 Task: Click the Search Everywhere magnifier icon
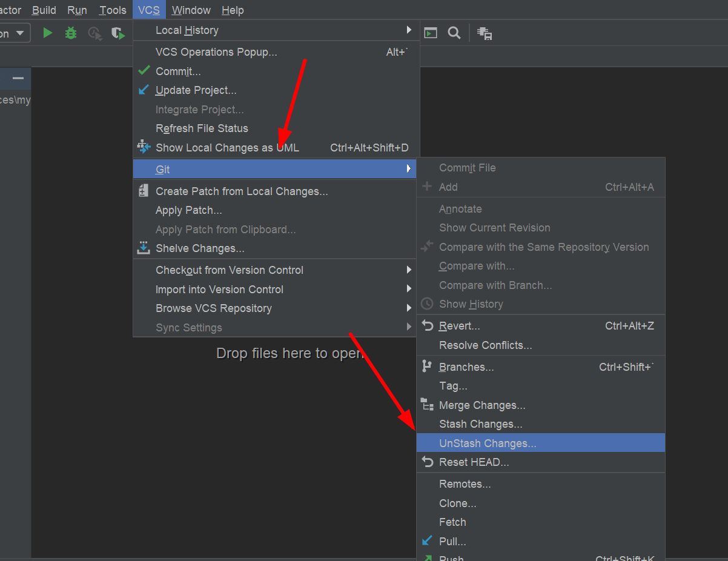(454, 33)
